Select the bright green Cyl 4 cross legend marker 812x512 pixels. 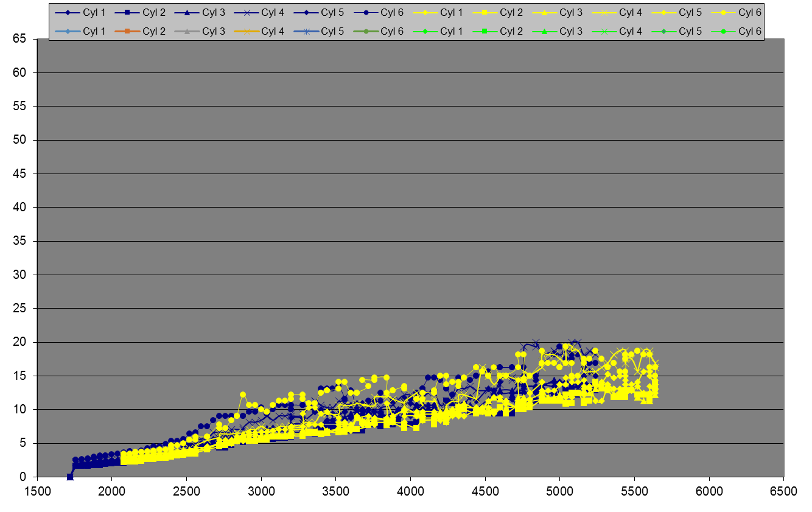pyautogui.click(x=604, y=31)
